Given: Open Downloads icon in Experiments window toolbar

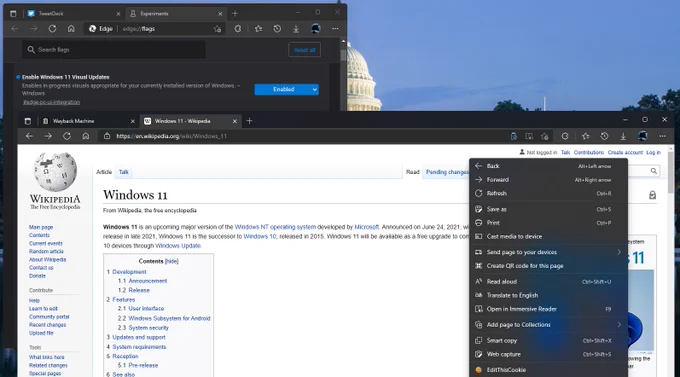Looking at the screenshot, I should [296, 29].
